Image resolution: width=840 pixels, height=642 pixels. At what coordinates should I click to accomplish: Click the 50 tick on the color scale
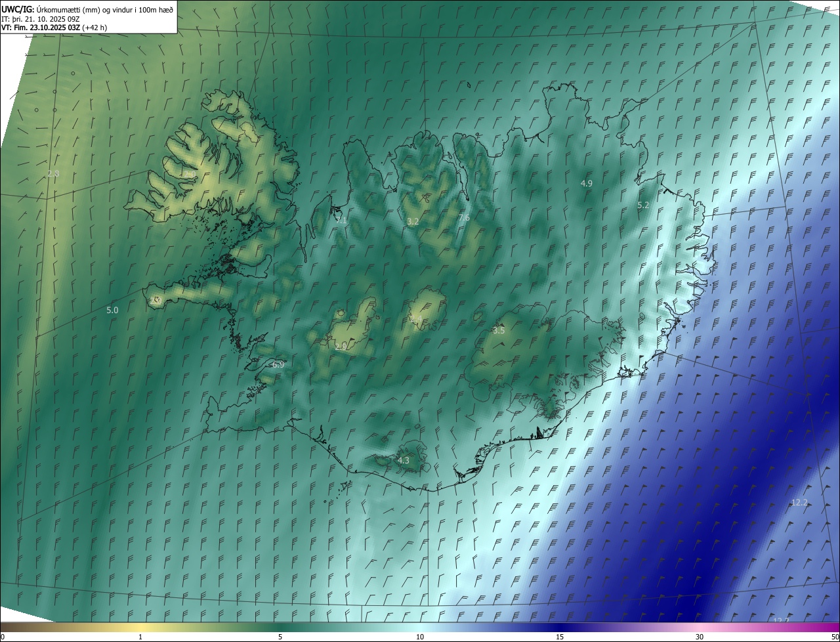(x=835, y=637)
